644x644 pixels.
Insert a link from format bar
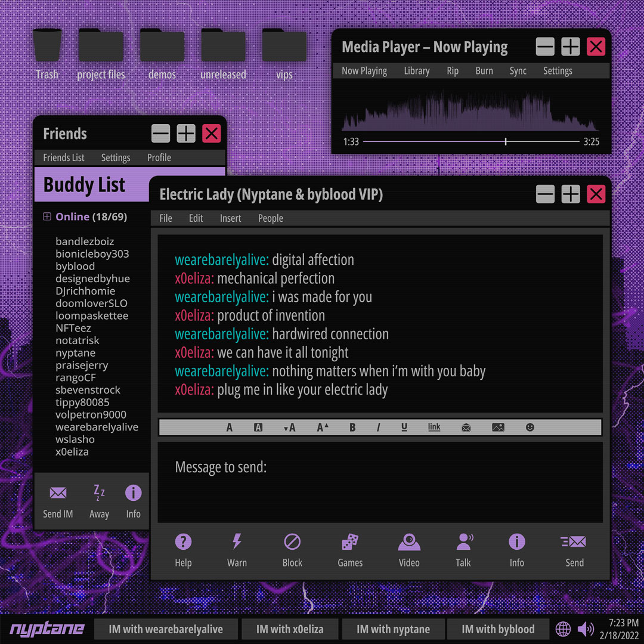(x=434, y=427)
